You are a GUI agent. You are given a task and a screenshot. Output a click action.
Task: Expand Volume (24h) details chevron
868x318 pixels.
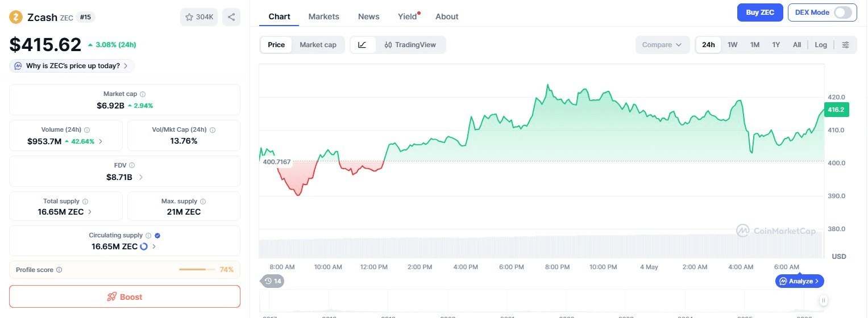101,141
